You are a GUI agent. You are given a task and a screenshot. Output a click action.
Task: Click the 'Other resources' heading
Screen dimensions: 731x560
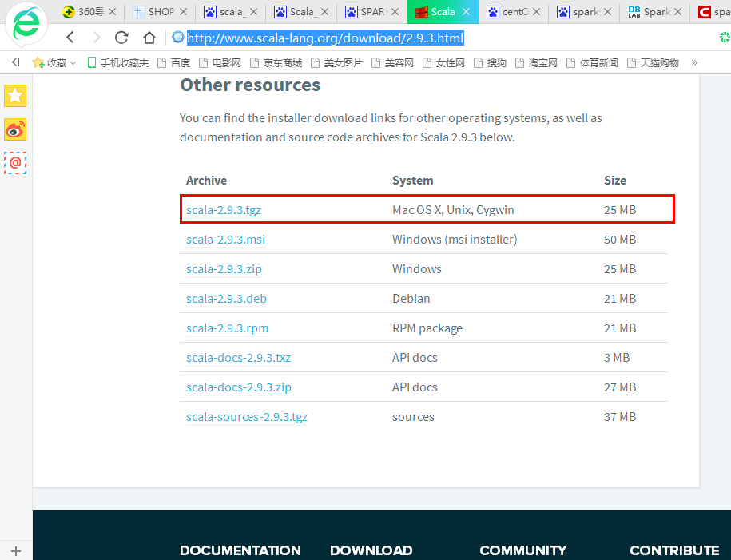[x=250, y=85]
